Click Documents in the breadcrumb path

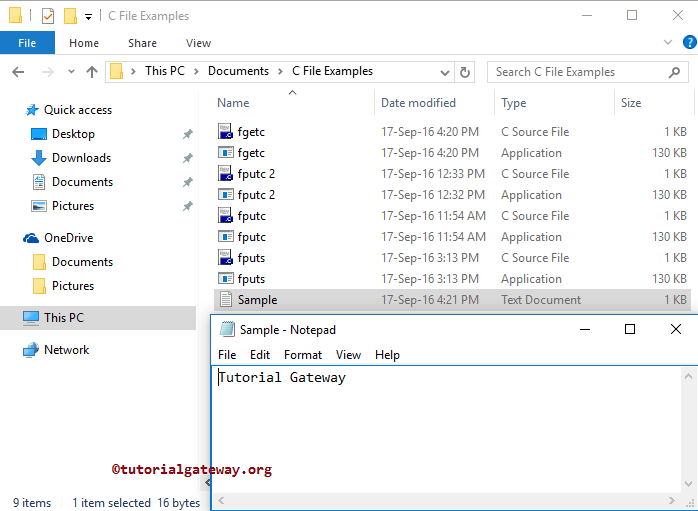click(239, 71)
